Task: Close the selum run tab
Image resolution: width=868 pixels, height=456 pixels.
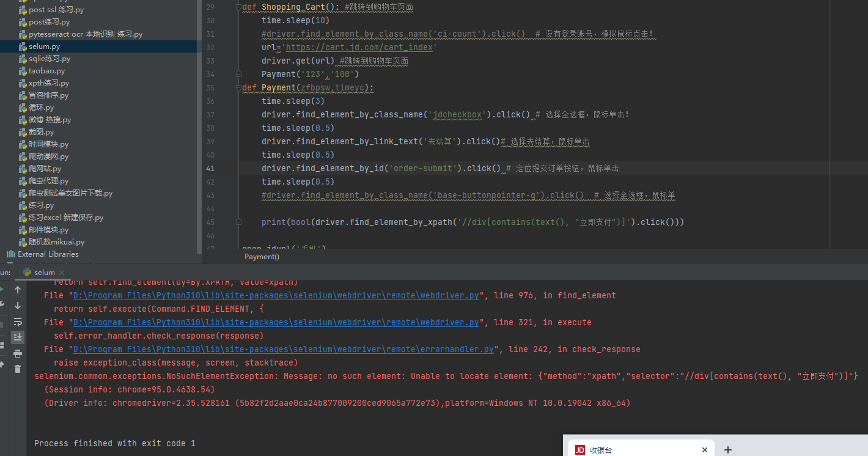Action: pyautogui.click(x=62, y=273)
